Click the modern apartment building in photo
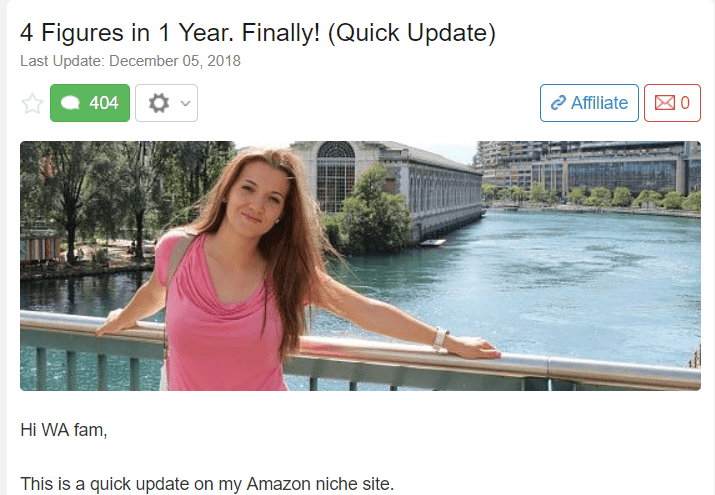This screenshot has width=715, height=495. pyautogui.click(x=588, y=171)
